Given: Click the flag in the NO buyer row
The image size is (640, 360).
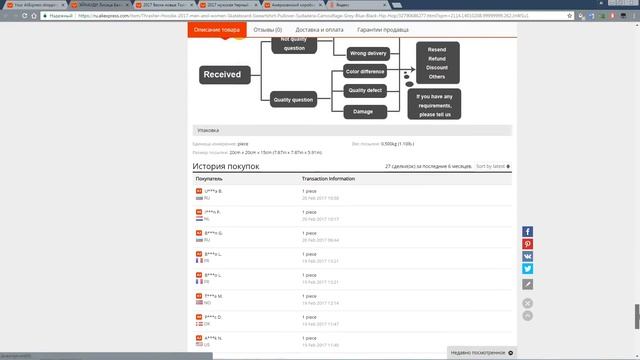Looking at the screenshot, I should pyautogui.click(x=199, y=302).
